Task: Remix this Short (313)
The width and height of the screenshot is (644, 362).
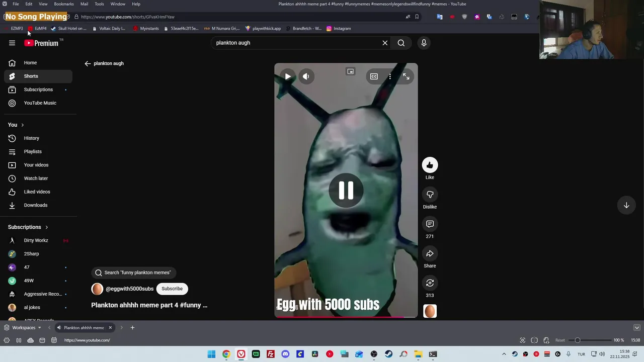Action: [430, 283]
